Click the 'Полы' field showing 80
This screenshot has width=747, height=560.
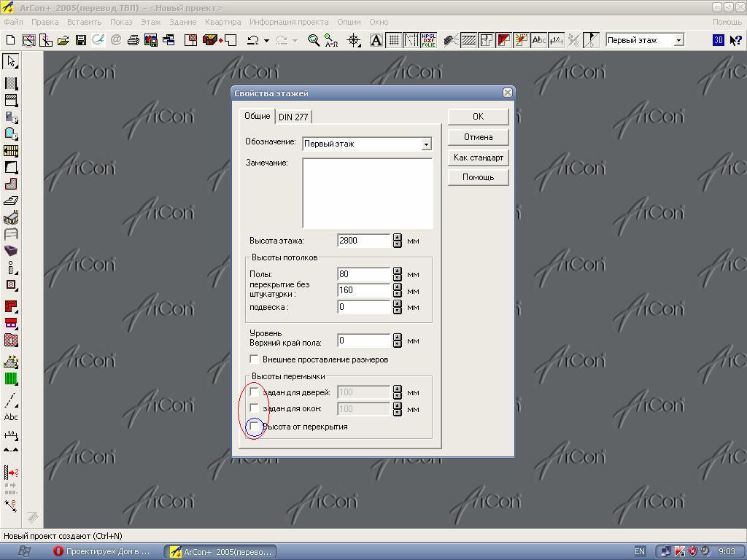364,274
